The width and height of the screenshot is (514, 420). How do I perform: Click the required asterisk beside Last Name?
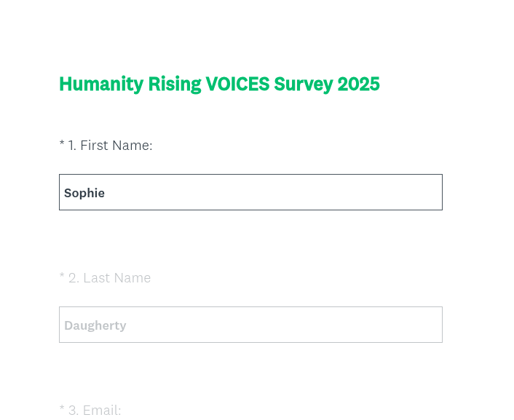(x=62, y=277)
